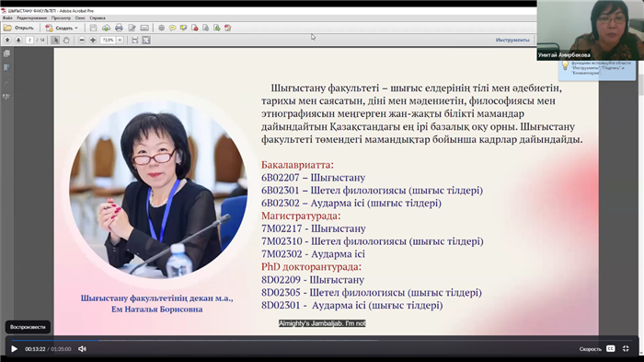Toggle closed captions with CC button
Screen dimensions: 644x362
(x=611, y=349)
